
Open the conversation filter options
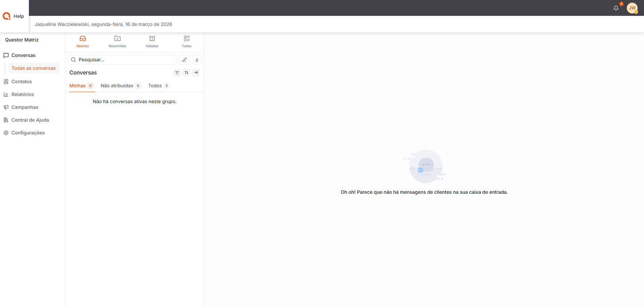pyautogui.click(x=177, y=72)
